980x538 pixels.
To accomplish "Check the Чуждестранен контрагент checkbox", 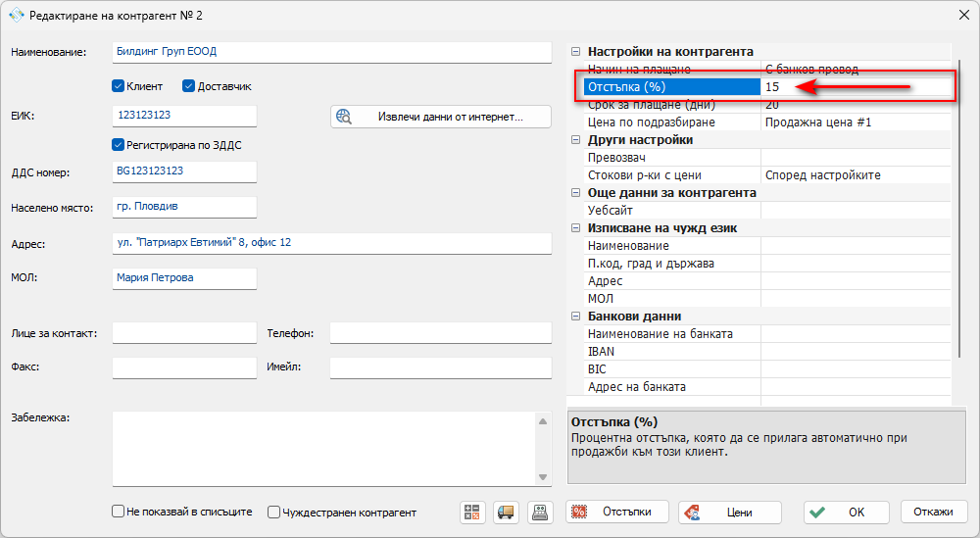I will [273, 513].
